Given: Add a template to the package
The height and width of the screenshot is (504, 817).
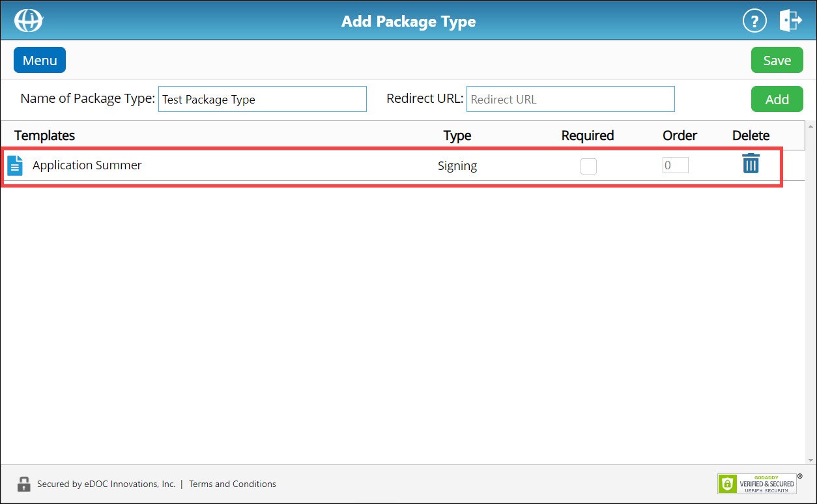Looking at the screenshot, I should click(777, 98).
